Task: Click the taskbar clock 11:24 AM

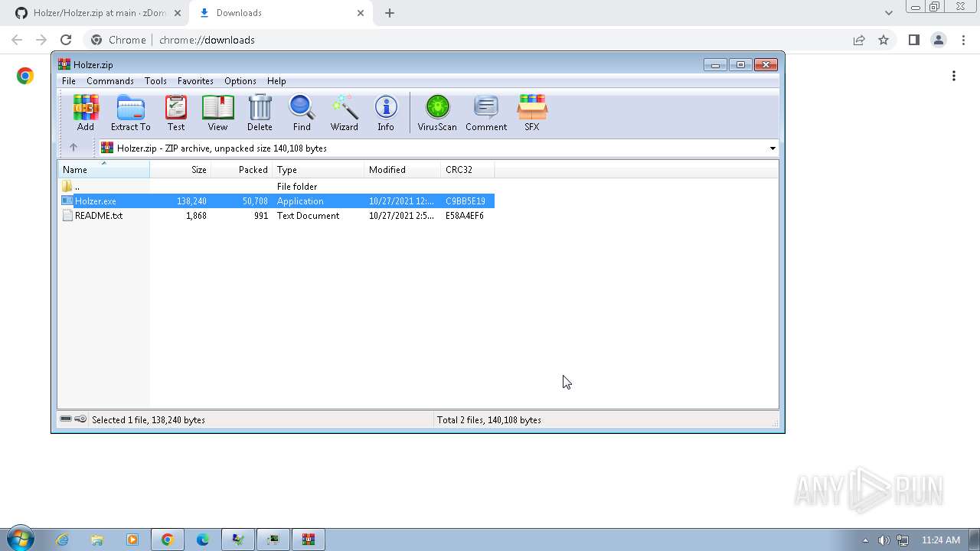Action: (x=941, y=540)
